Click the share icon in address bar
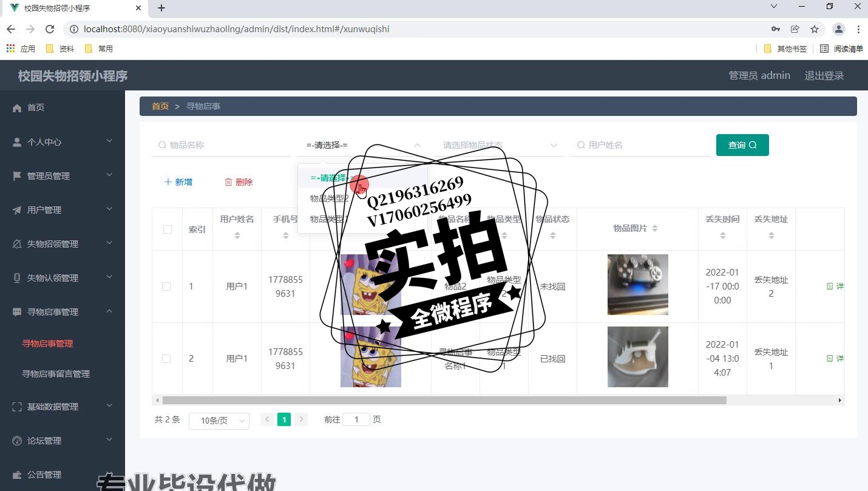Image resolution: width=868 pixels, height=491 pixels. click(795, 29)
